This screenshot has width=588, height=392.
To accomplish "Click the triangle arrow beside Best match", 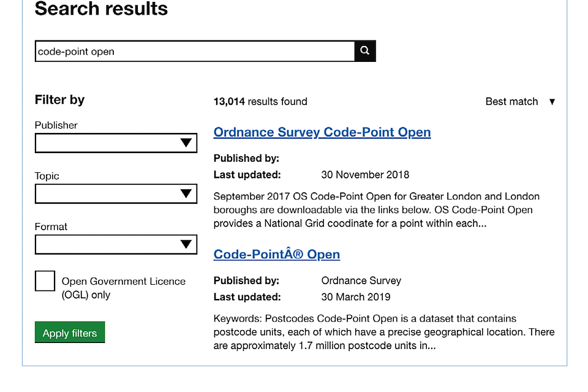I will tap(552, 102).
